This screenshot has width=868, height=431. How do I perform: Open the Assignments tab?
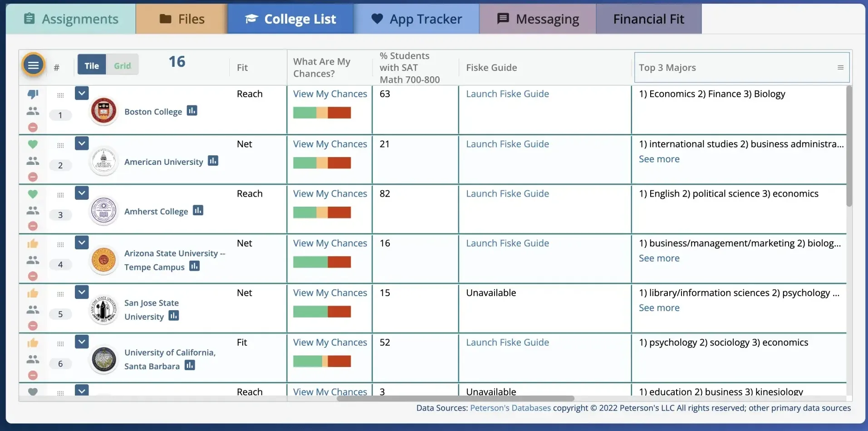coord(71,19)
